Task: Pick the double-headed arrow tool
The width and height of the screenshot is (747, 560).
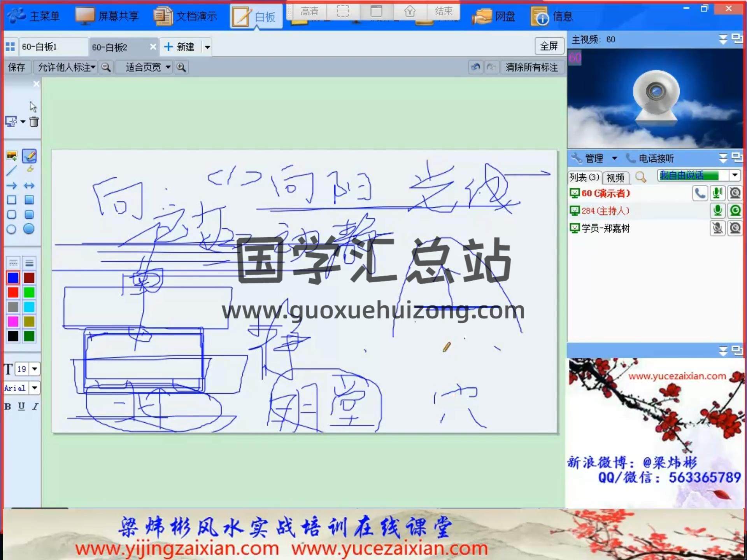Action: 29,185
